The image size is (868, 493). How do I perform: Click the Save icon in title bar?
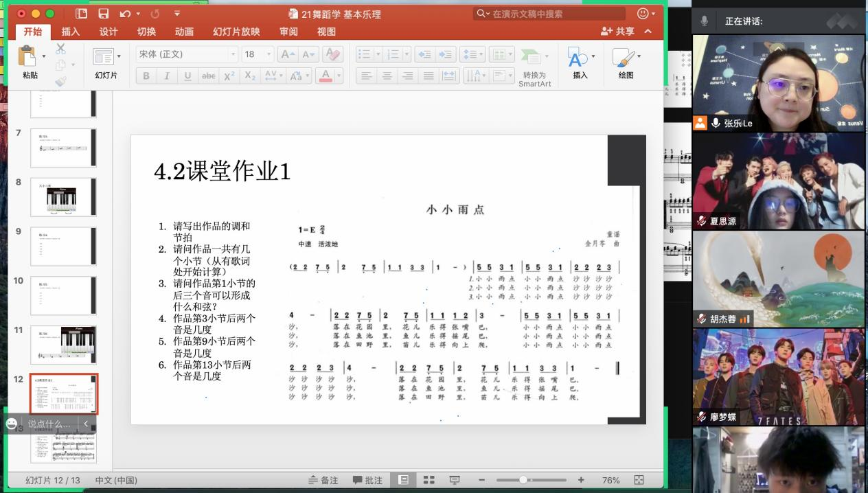(104, 14)
